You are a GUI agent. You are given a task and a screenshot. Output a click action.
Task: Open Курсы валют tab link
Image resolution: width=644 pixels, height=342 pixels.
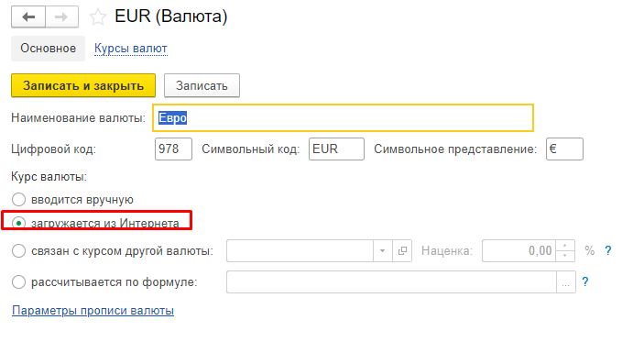pos(131,49)
